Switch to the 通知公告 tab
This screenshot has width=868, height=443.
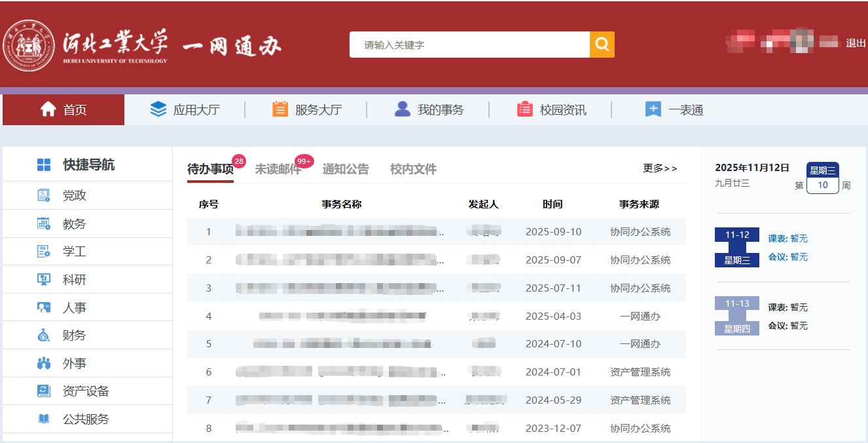[x=346, y=169]
